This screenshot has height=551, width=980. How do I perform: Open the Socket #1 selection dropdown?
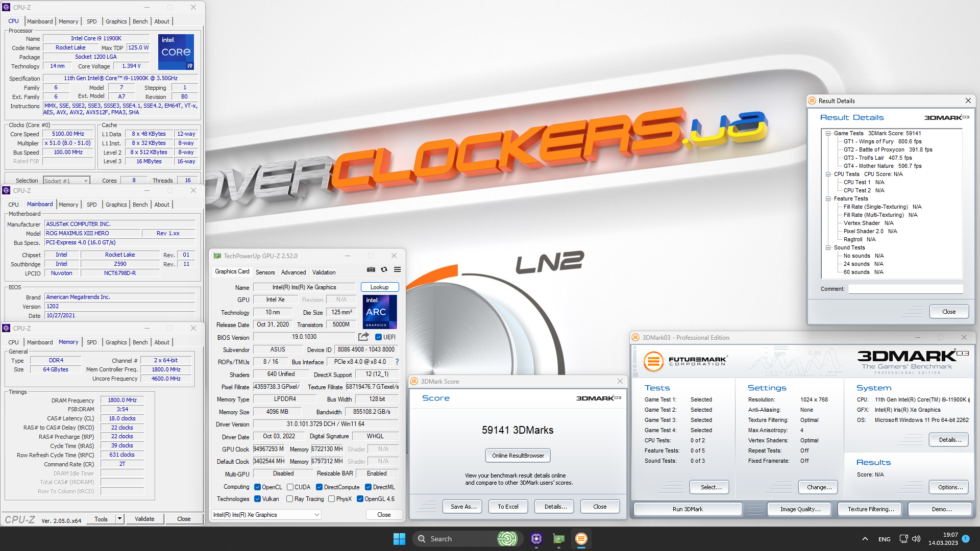[66, 181]
